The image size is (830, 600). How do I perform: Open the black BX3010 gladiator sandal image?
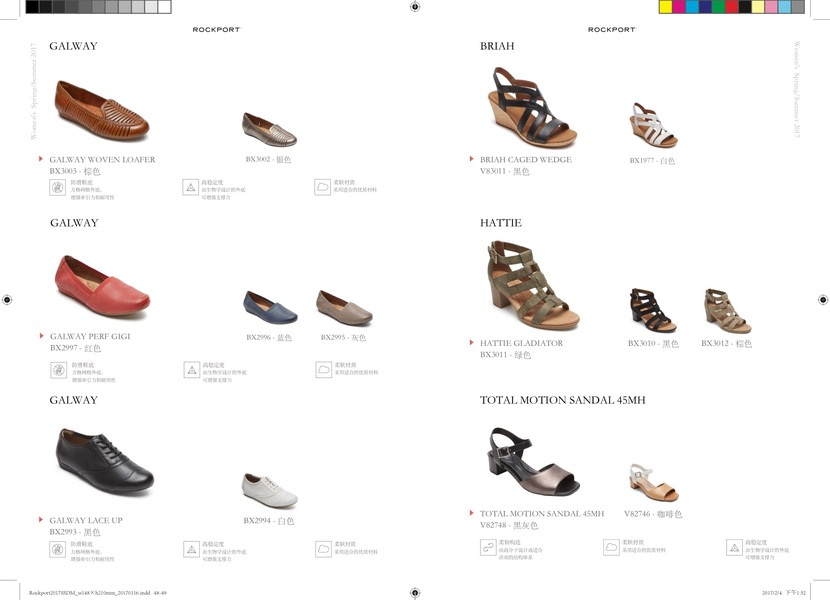click(x=653, y=310)
